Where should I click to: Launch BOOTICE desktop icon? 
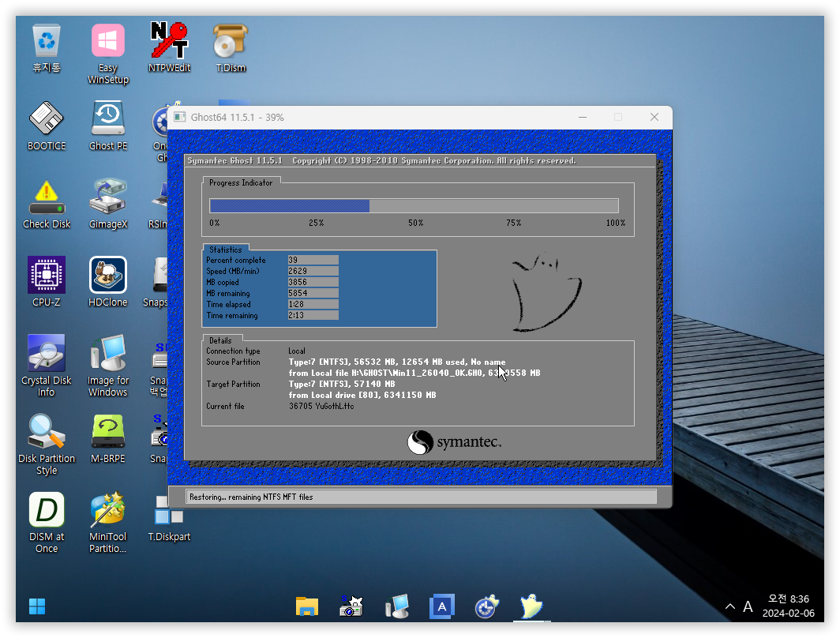[47, 126]
